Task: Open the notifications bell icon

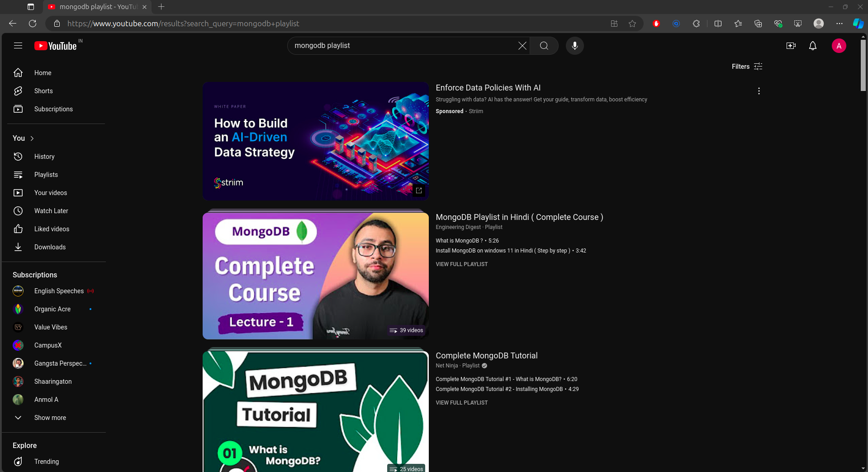Action: pyautogui.click(x=812, y=45)
